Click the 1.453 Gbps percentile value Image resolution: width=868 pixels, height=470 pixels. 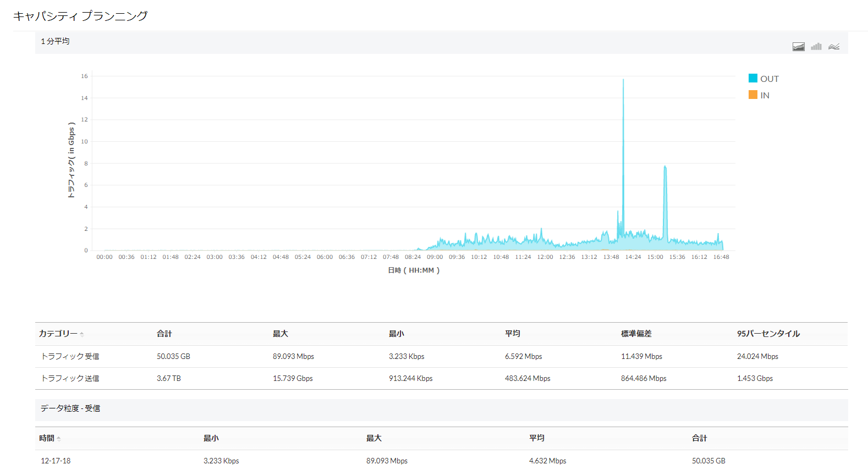(755, 378)
